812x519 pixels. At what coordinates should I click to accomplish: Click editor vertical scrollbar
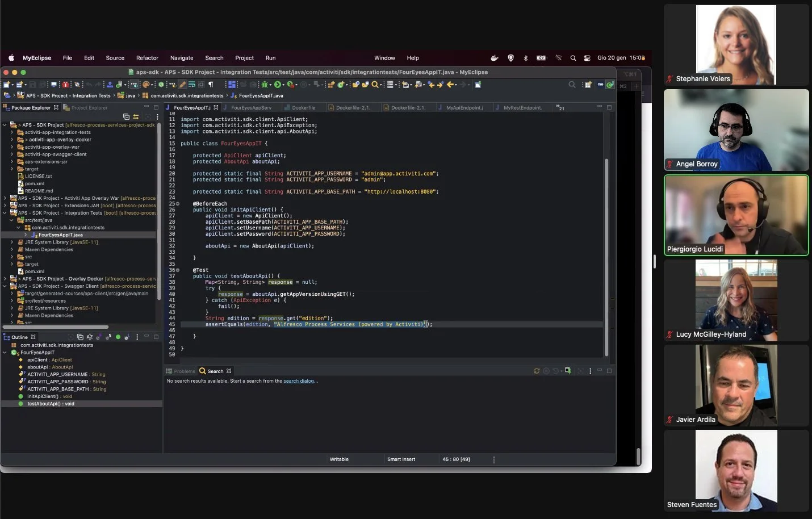(606, 257)
